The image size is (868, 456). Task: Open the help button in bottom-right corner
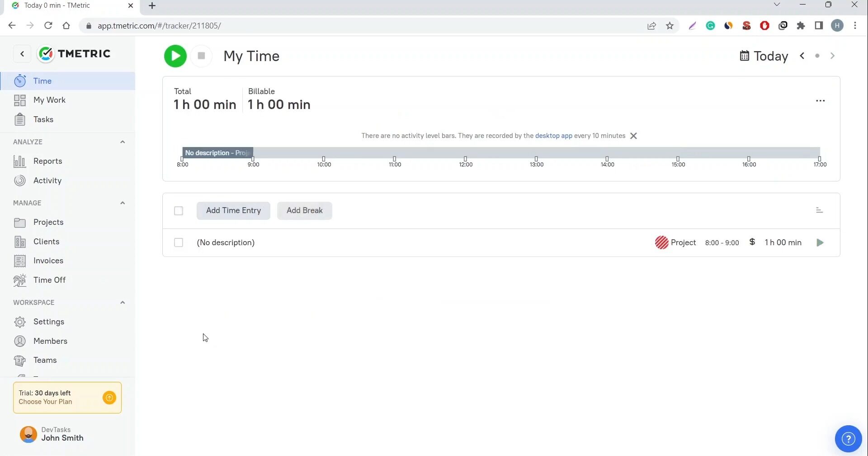click(x=849, y=438)
